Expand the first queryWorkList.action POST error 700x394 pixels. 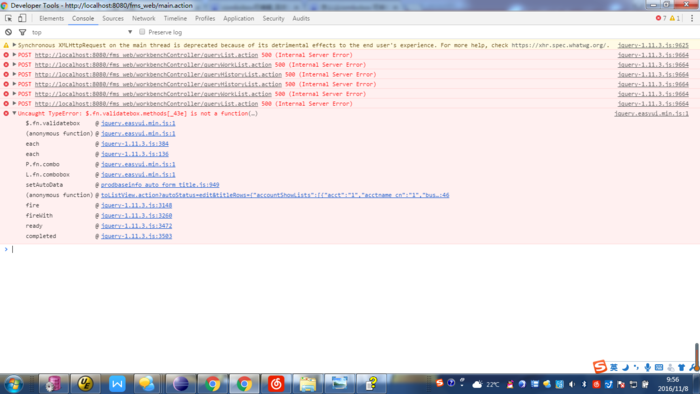click(x=14, y=64)
